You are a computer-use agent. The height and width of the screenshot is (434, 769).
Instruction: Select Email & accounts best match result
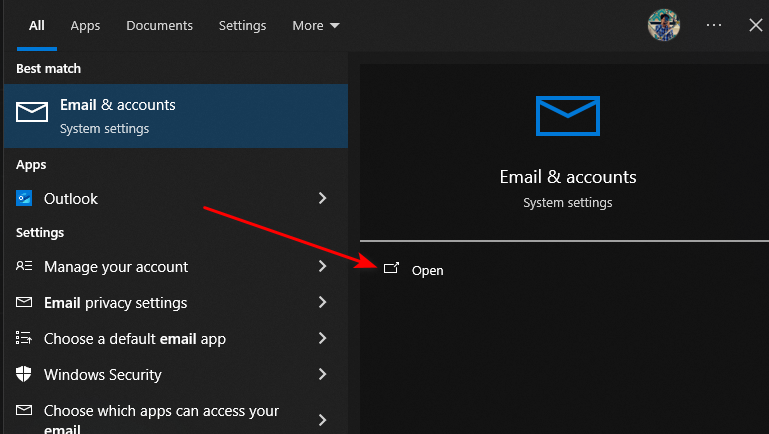[176, 116]
